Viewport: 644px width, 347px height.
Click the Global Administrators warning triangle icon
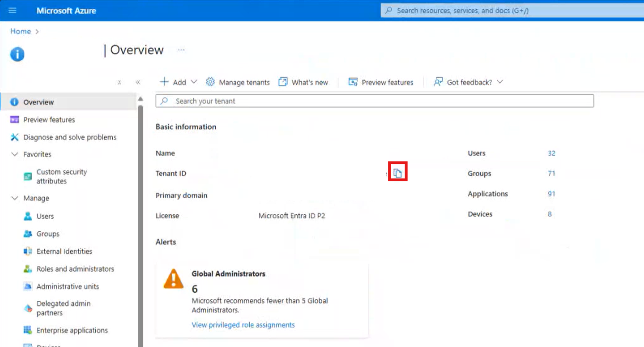(x=174, y=279)
